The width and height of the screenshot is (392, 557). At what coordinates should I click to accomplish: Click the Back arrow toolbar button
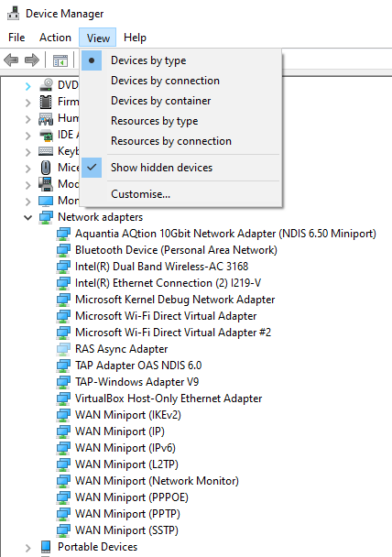pyautogui.click(x=11, y=60)
